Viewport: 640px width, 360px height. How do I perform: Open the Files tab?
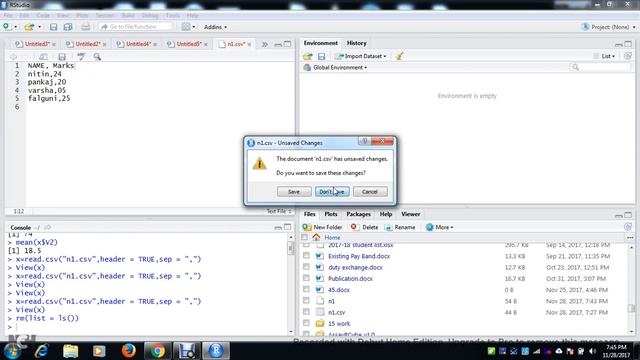[x=309, y=214]
